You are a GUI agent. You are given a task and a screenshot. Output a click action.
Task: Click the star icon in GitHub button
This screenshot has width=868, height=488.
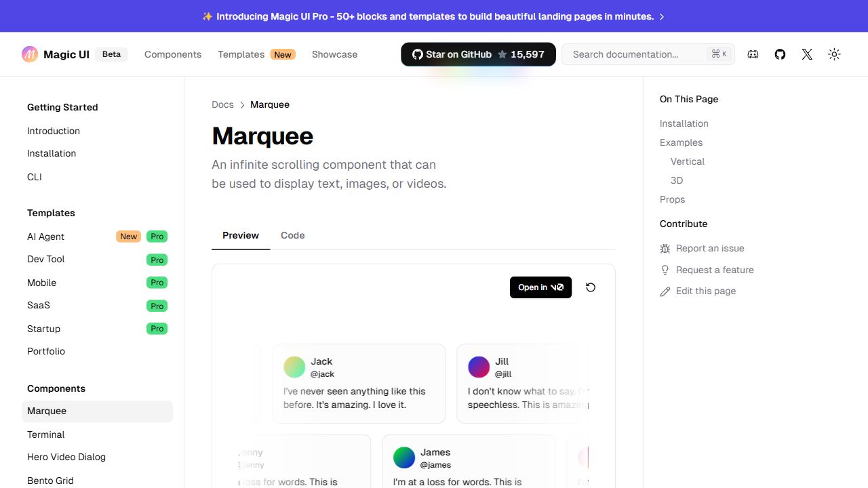click(502, 54)
